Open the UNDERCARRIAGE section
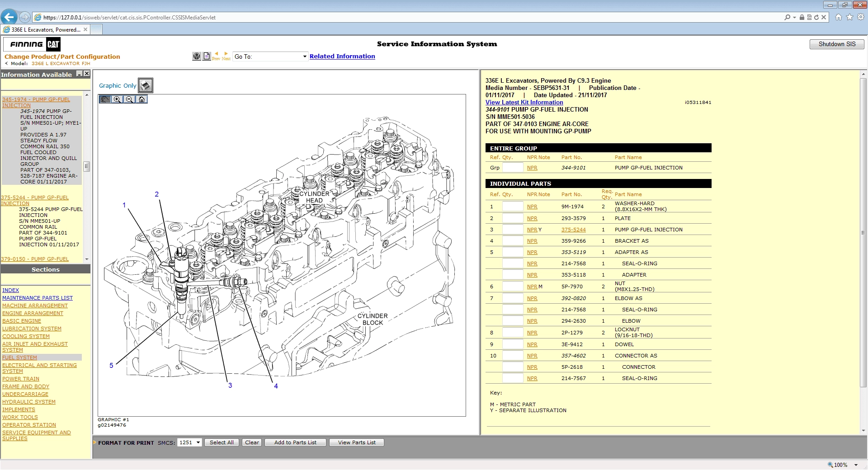868x470 pixels. 25,394
